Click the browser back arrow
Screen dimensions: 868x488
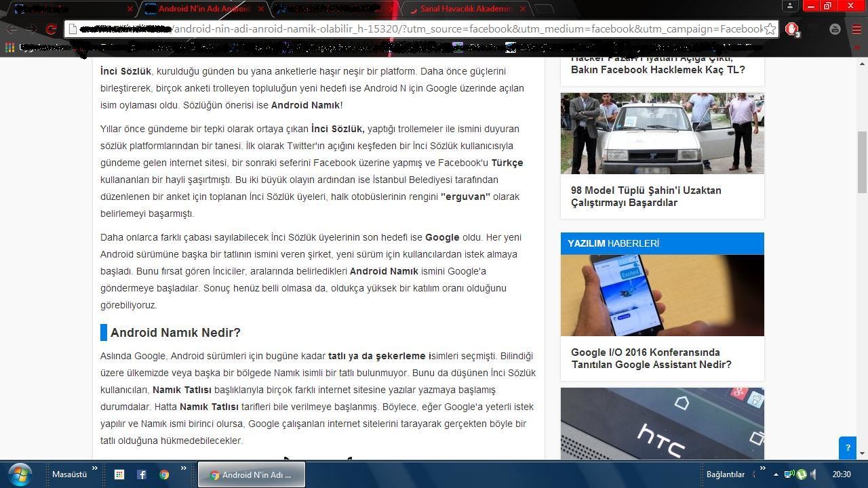point(12,29)
